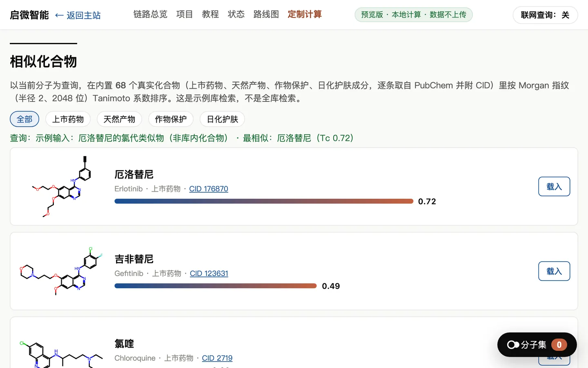Select the 状态 nav item
This screenshot has width=588, height=368.
[x=236, y=14]
